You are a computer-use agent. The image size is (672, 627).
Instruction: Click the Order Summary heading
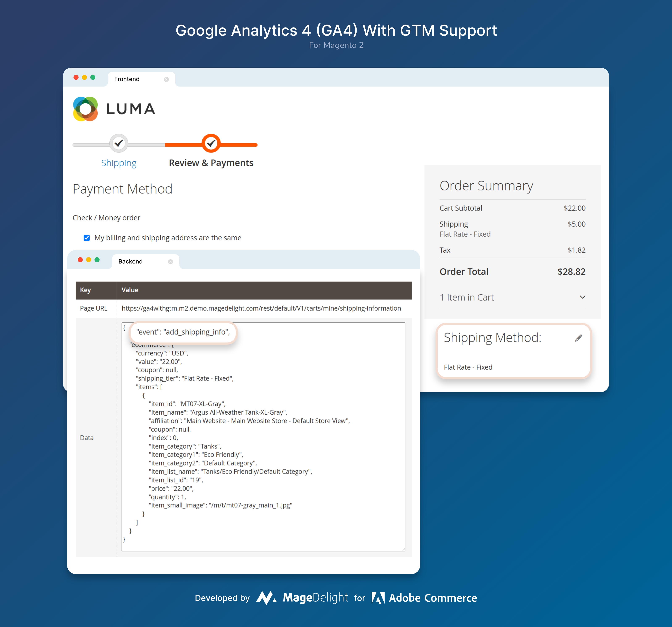click(x=486, y=186)
